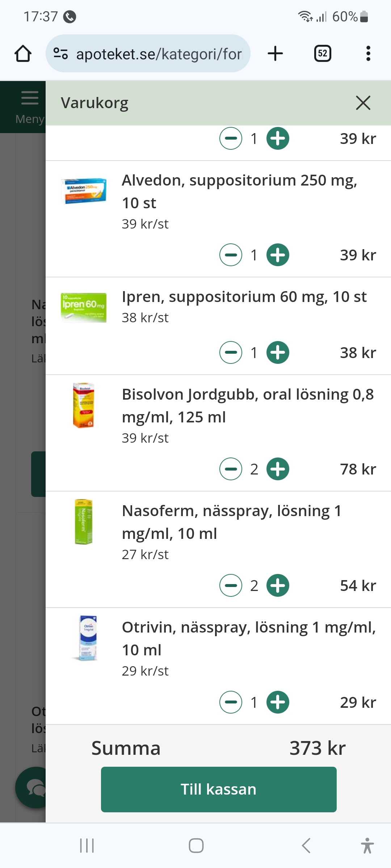Reduce Ipren suppositorium quantity
The image size is (391, 868).
click(231, 353)
